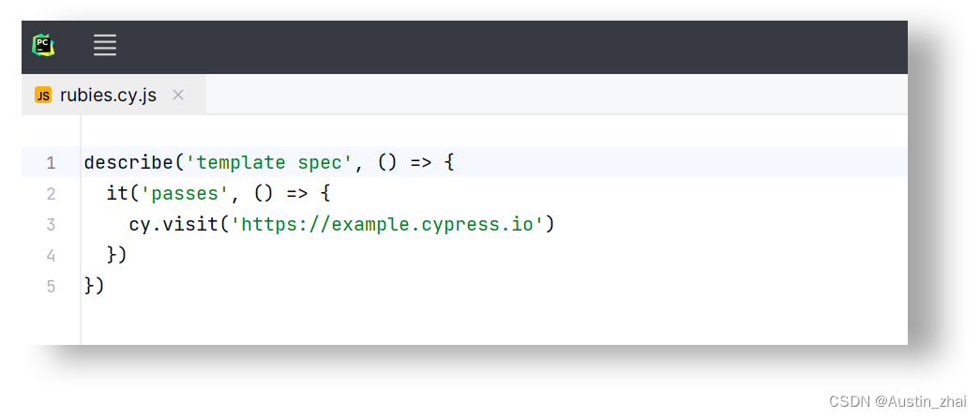Click the 'https://example.cypress.io' URL string

(387, 224)
